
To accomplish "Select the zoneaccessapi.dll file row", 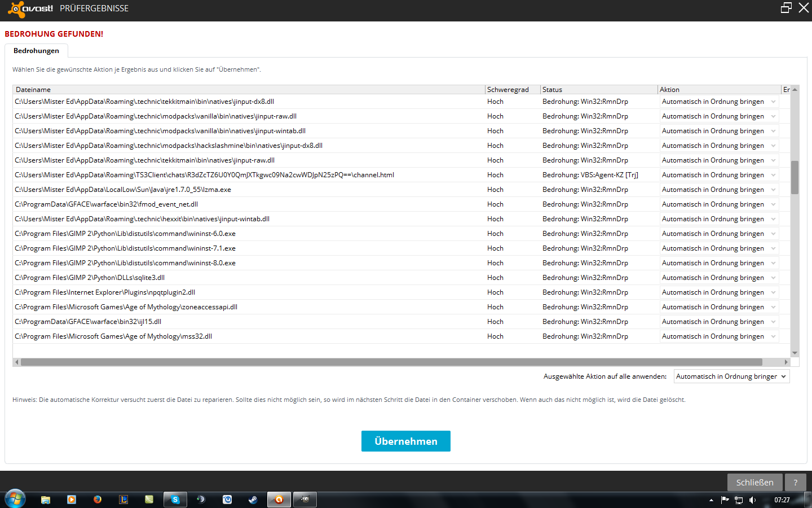I will coord(401,307).
